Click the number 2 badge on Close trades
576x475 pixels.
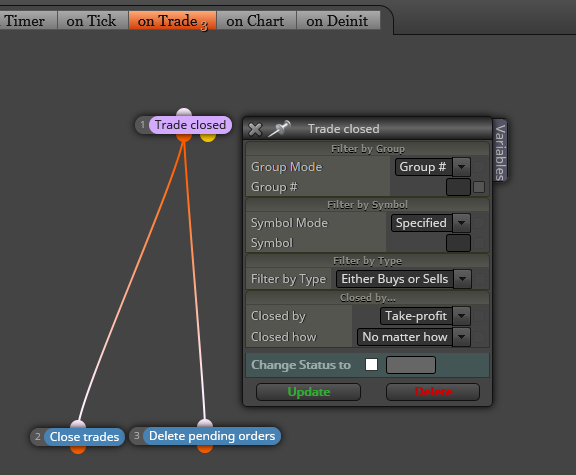37,437
